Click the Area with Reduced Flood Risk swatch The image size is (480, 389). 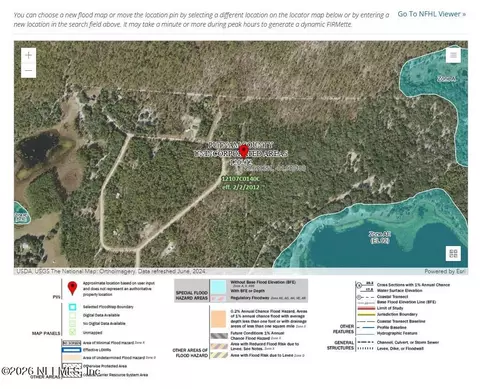[219, 346]
